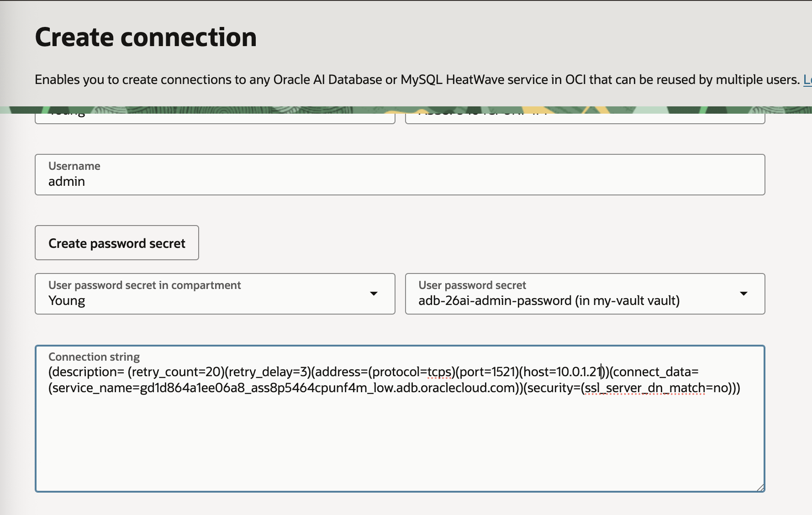This screenshot has width=812, height=515.
Task: Click the admin text in the Username field
Action: point(66,181)
